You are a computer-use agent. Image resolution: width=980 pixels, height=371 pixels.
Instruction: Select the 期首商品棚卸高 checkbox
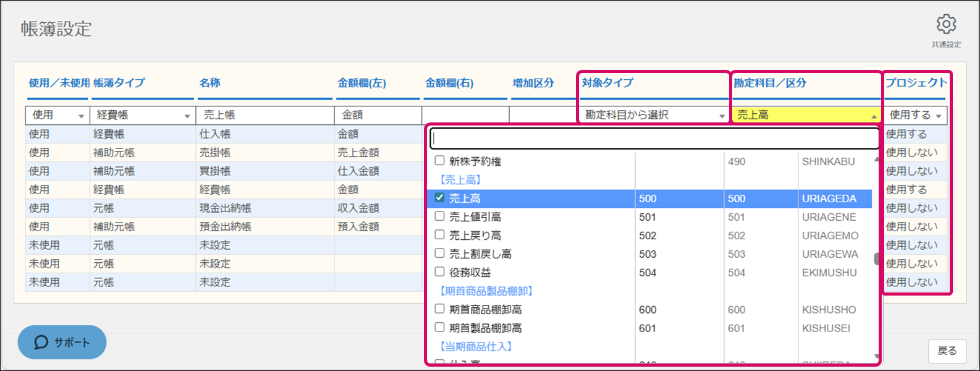[x=440, y=309]
